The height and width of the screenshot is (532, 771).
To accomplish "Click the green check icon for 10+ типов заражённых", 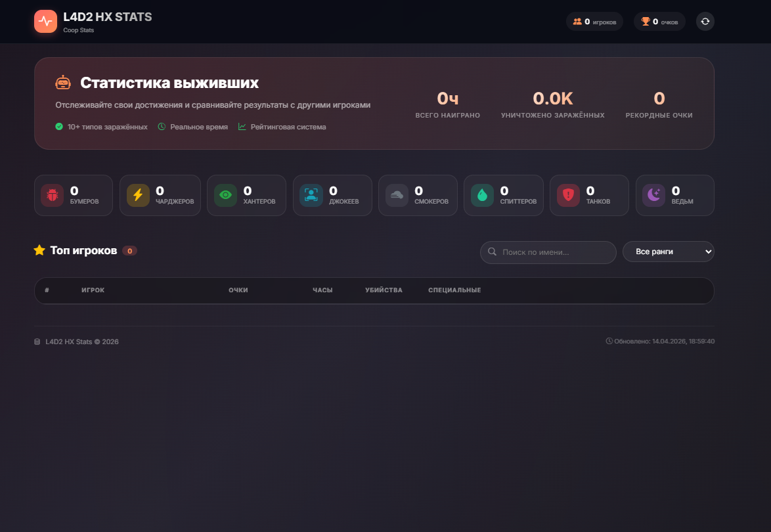I will tap(59, 126).
